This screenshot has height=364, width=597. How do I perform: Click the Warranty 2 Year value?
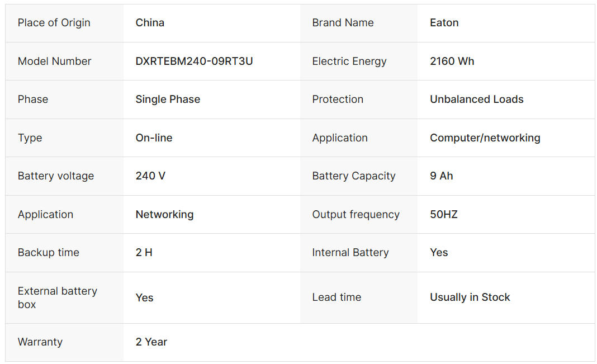point(151,342)
